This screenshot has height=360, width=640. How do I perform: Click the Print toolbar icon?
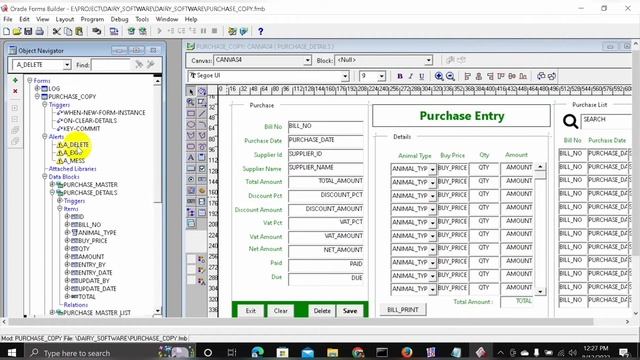click(39, 31)
